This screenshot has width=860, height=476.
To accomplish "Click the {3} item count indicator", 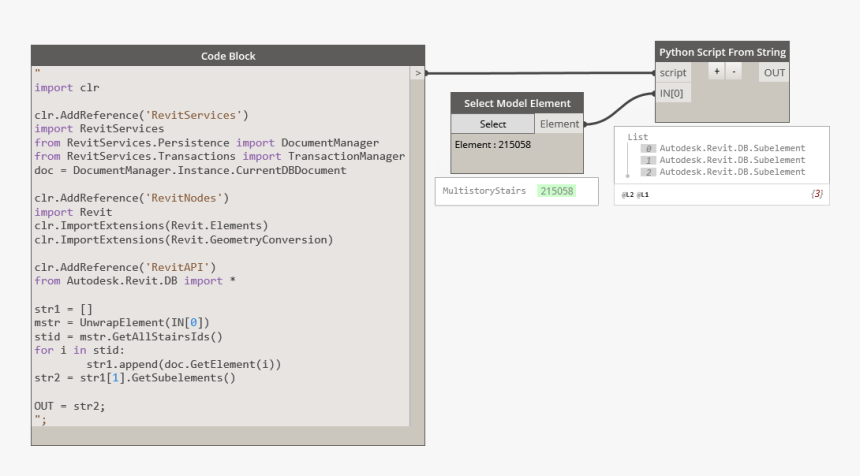I will tap(816, 193).
